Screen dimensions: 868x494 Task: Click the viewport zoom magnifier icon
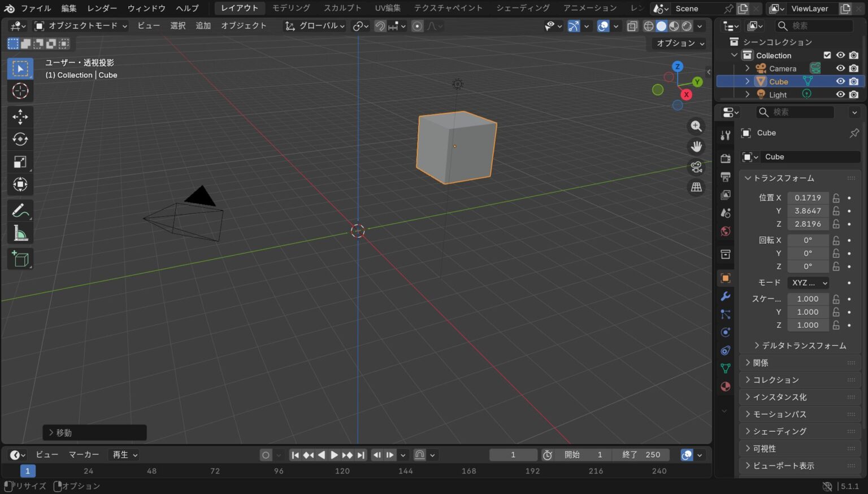(696, 126)
